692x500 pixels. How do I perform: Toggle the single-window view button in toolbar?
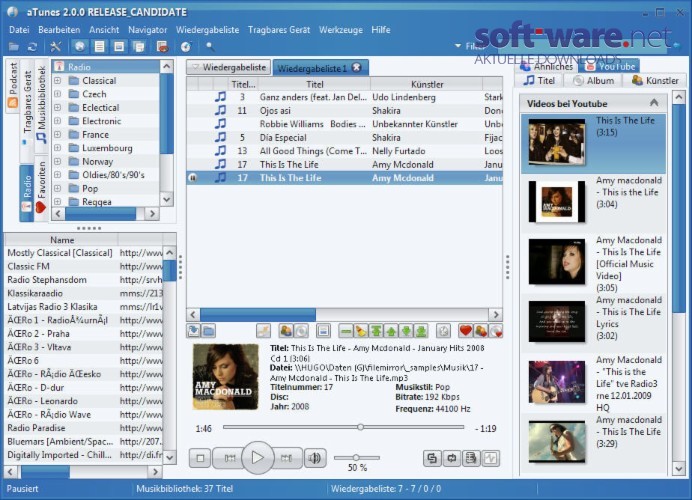[x=119, y=46]
